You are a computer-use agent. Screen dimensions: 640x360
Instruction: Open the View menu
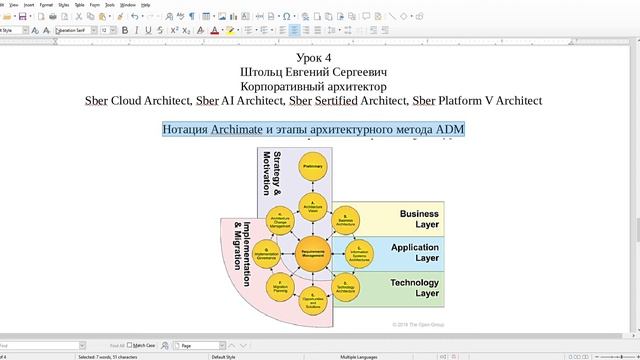coord(13,5)
